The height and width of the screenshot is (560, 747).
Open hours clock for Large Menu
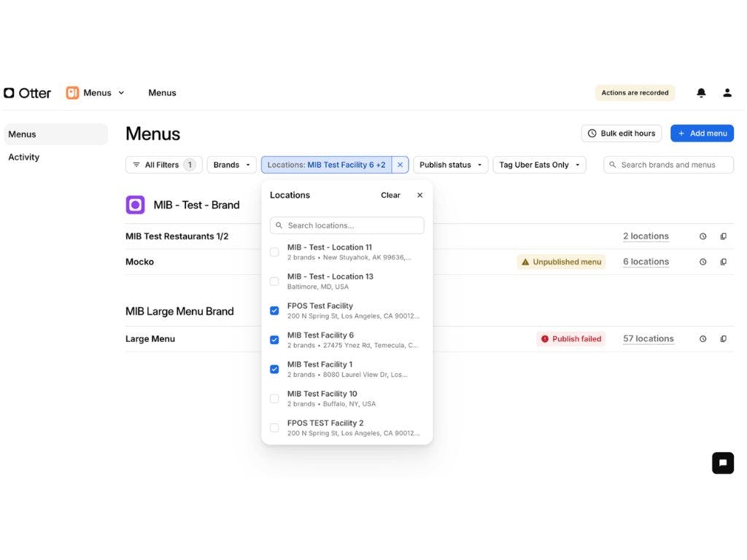click(x=703, y=339)
